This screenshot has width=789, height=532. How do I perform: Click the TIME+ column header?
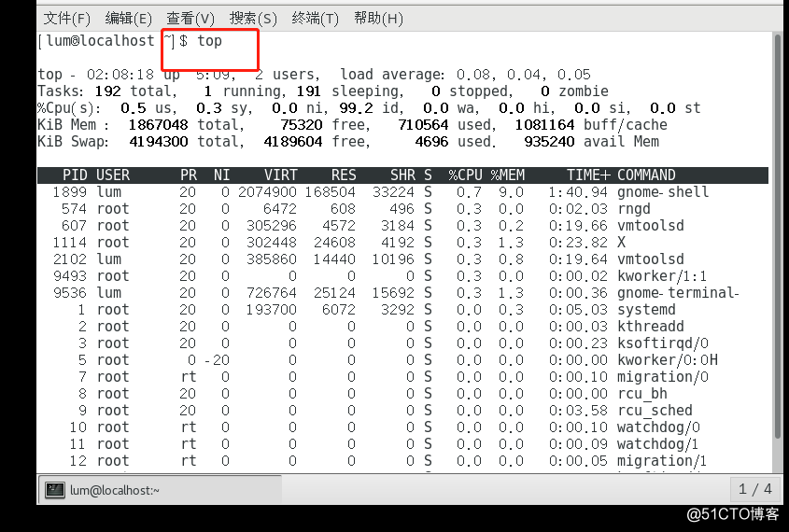click(x=587, y=175)
